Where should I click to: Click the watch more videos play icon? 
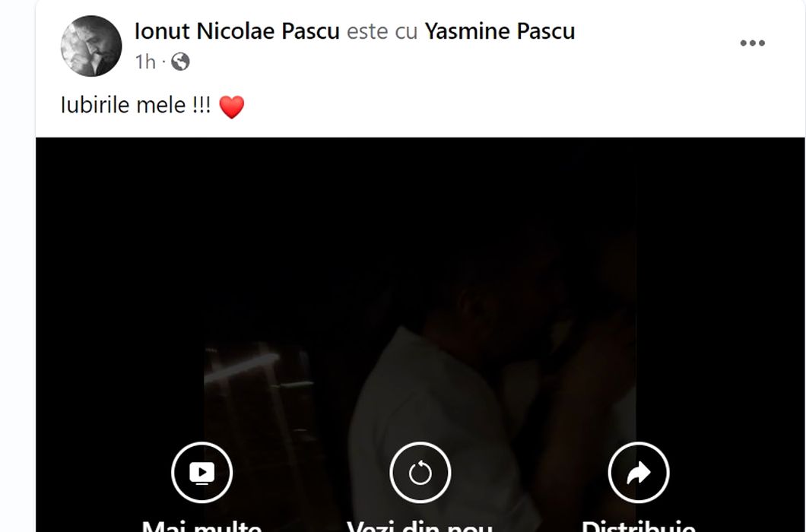(202, 473)
